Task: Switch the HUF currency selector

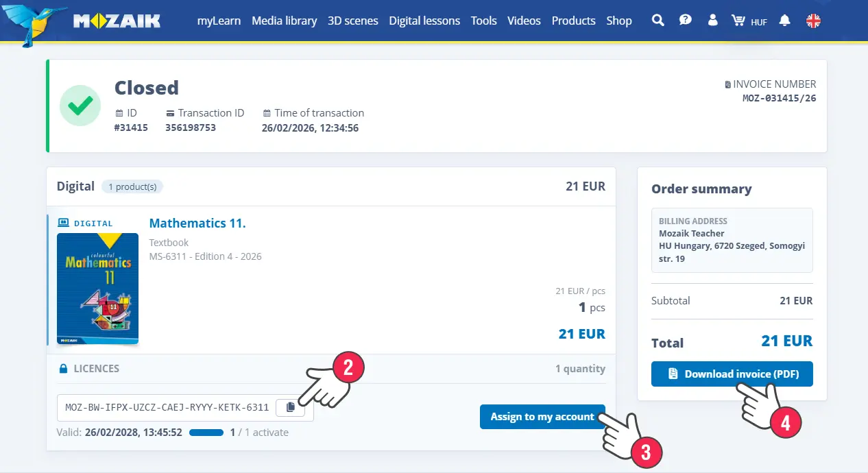Action: [x=759, y=22]
